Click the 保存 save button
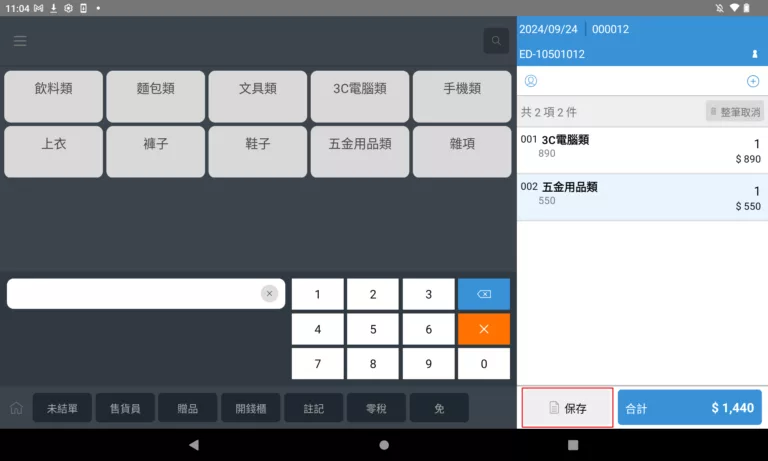 (x=567, y=408)
